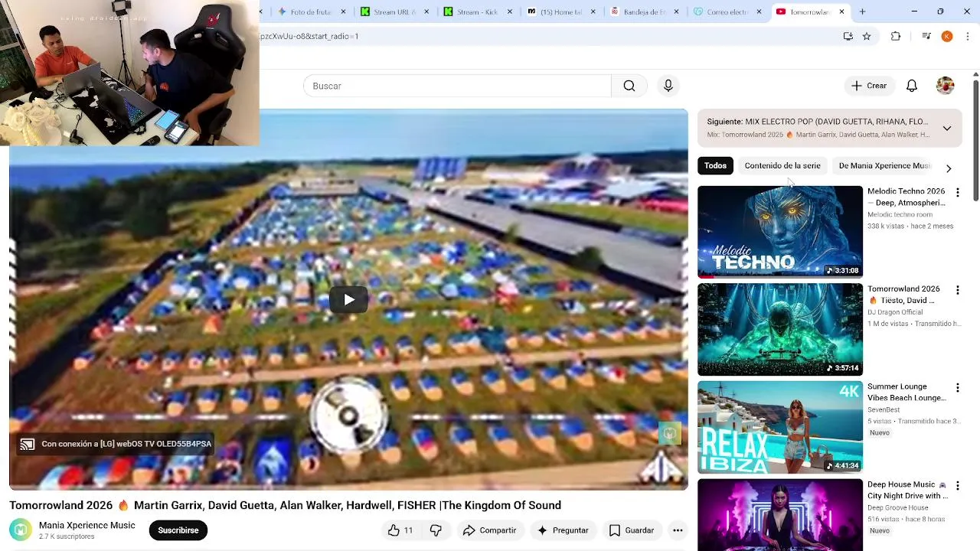Start voice search with microphone icon
980x551 pixels.
click(668, 86)
